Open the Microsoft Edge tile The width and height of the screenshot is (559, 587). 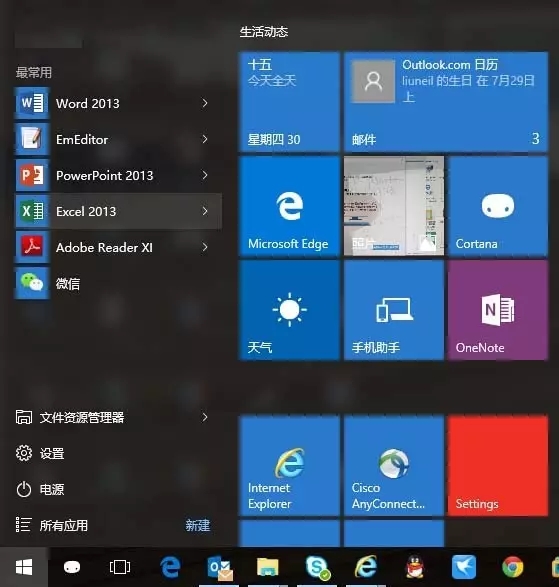[289, 206]
